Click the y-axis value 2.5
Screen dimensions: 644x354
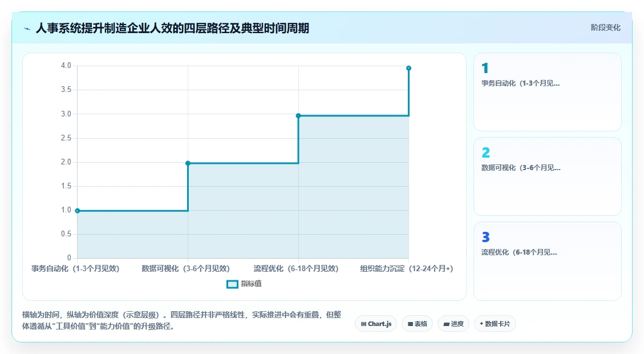(66, 138)
